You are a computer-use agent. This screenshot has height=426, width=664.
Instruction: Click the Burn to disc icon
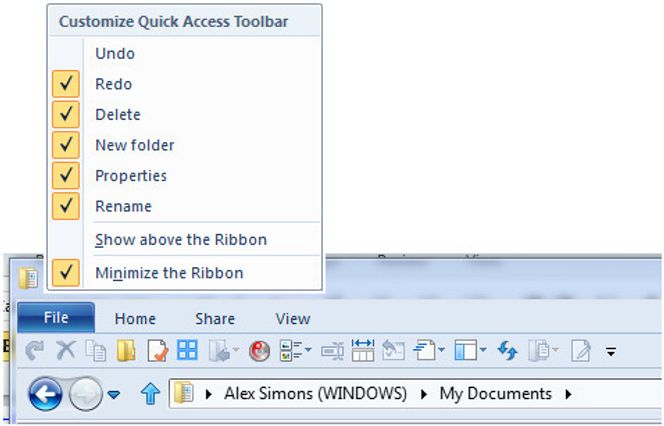tap(259, 351)
